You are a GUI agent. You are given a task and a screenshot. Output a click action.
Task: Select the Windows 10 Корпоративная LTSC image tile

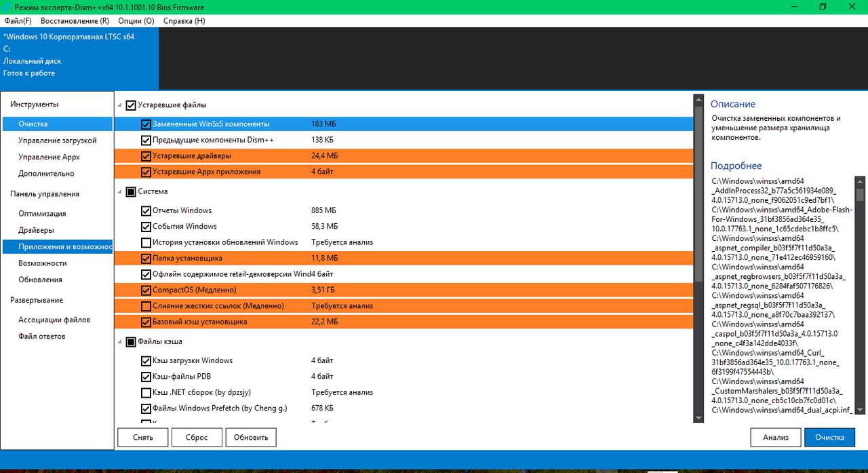pos(79,58)
